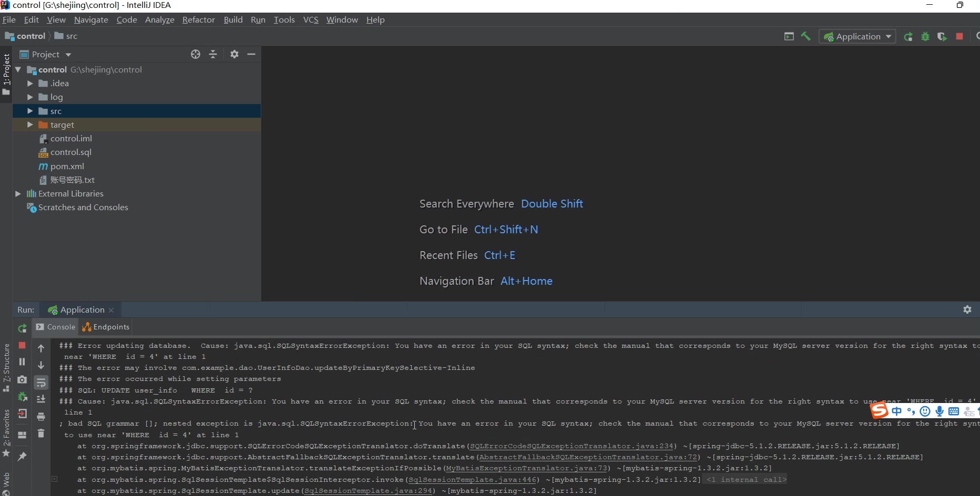
Task: Attach the debugger using the Run panel bug icon
Action: [22, 397]
